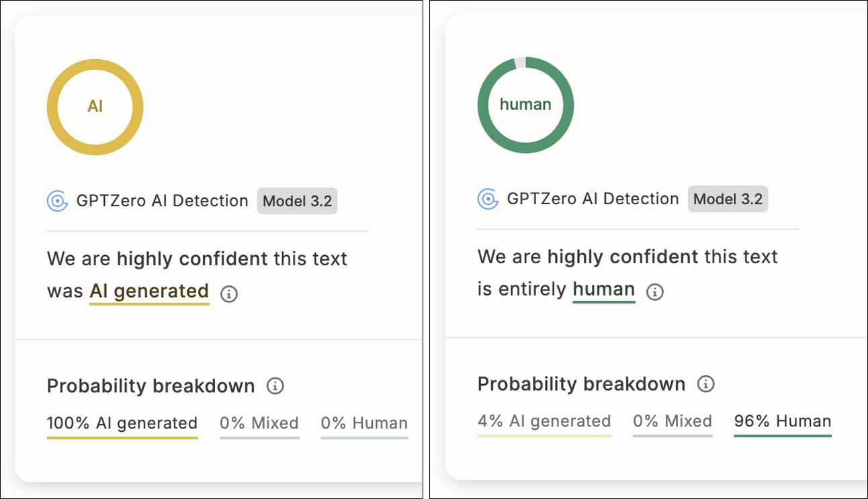Show info for left Probability breakdown heading
The width and height of the screenshot is (868, 499).
click(275, 386)
